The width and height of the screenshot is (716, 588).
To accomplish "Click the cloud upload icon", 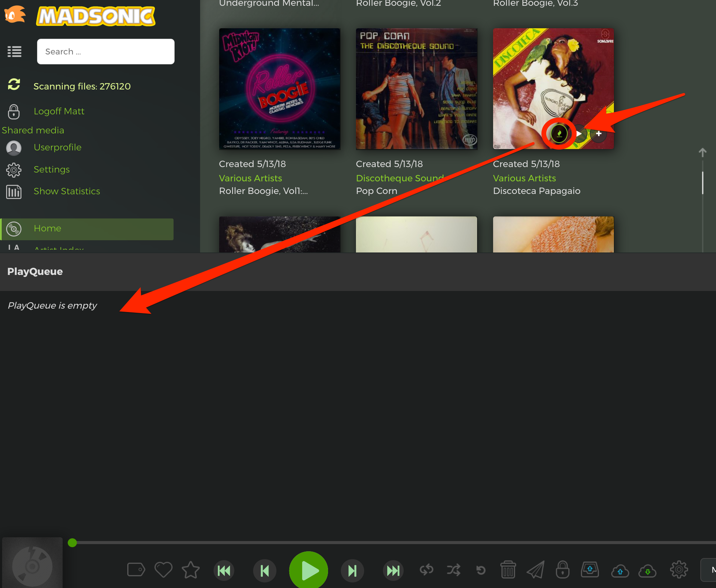I will tap(620, 570).
